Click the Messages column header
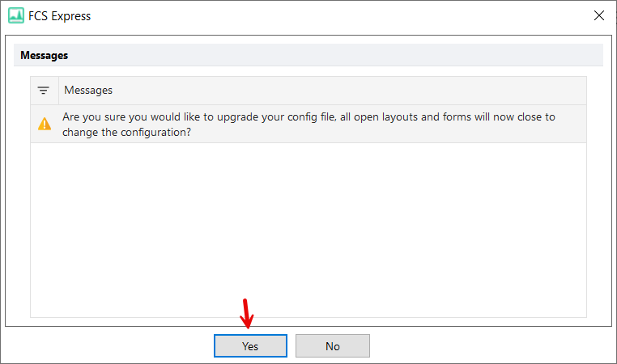Screen dimensions: 617x364 coord(88,91)
